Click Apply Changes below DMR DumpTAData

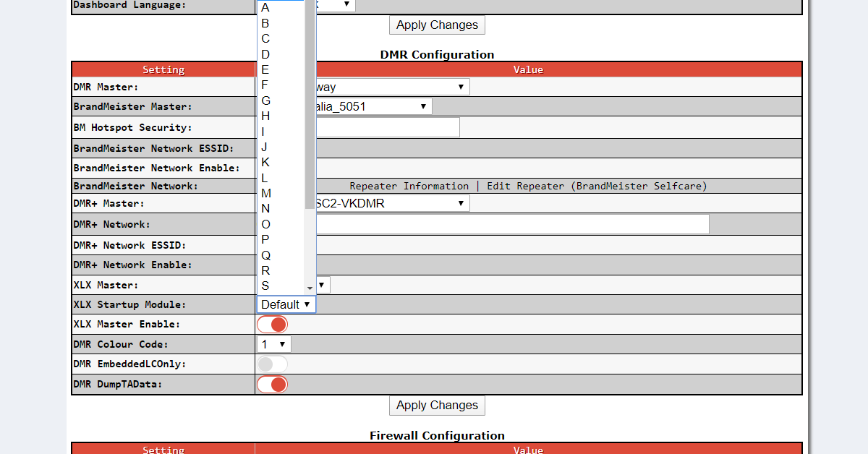pos(437,406)
